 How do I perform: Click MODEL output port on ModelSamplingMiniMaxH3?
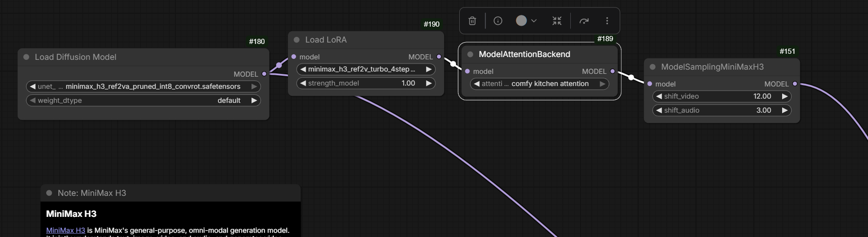[x=795, y=84]
